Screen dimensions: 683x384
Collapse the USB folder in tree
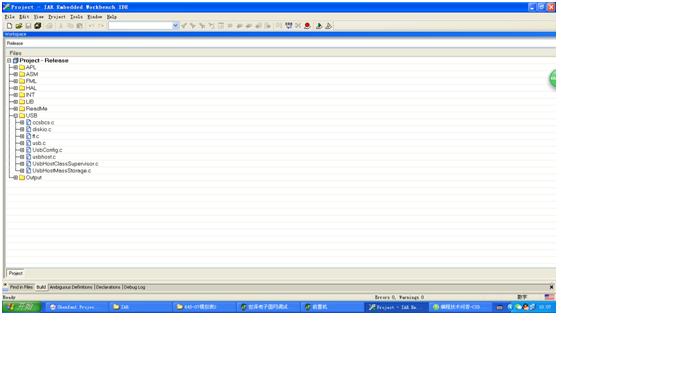pos(15,115)
